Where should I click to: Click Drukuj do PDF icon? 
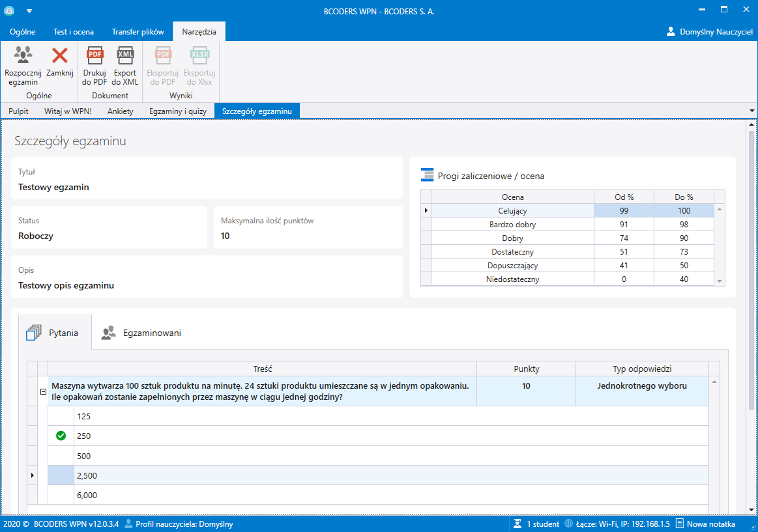click(95, 55)
